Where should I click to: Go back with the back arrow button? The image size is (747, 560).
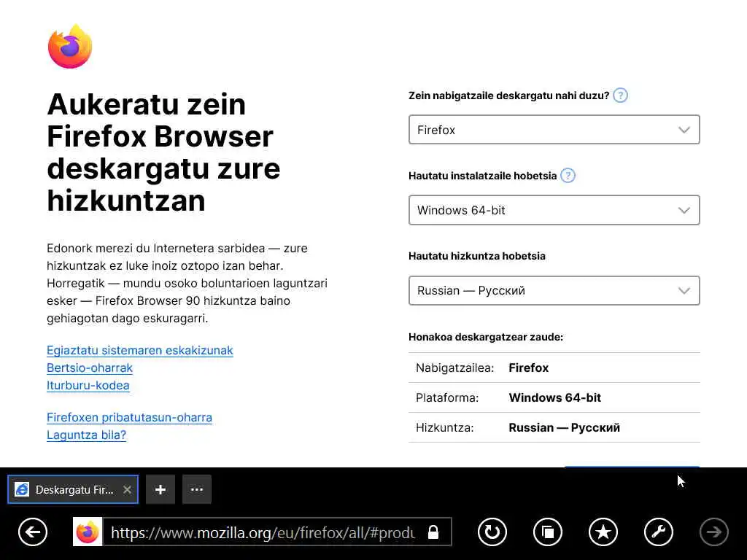[x=33, y=532]
